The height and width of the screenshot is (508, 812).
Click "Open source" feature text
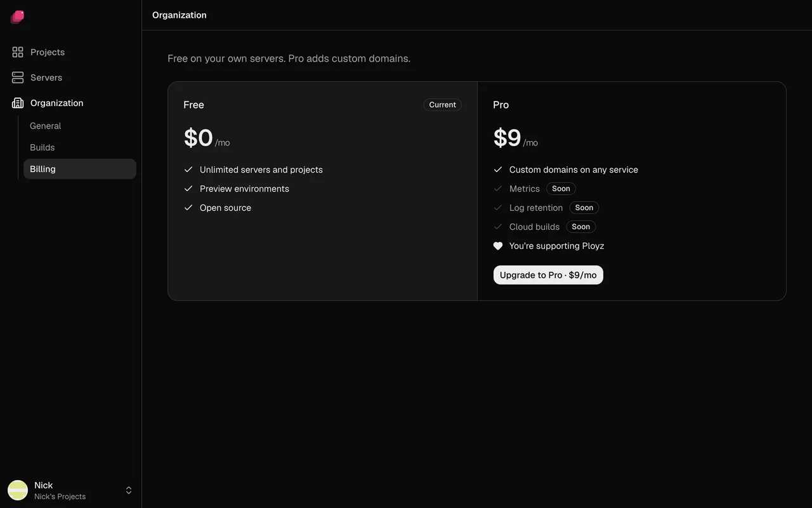(x=225, y=208)
